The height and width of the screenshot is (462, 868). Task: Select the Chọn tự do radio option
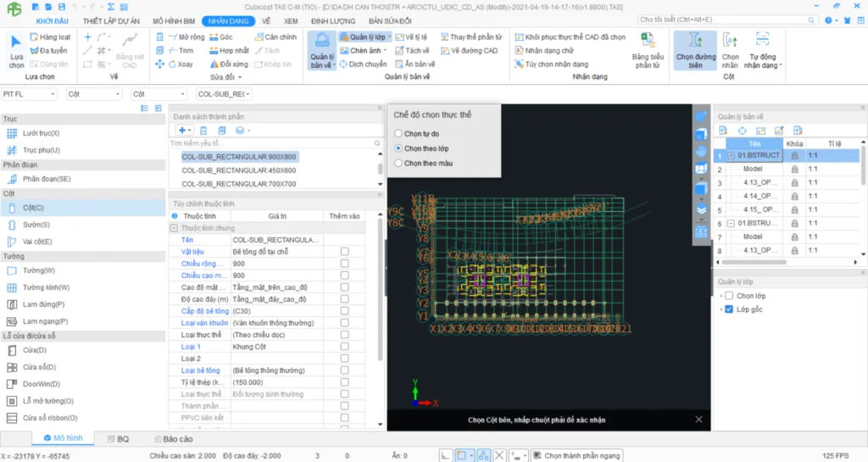398,134
